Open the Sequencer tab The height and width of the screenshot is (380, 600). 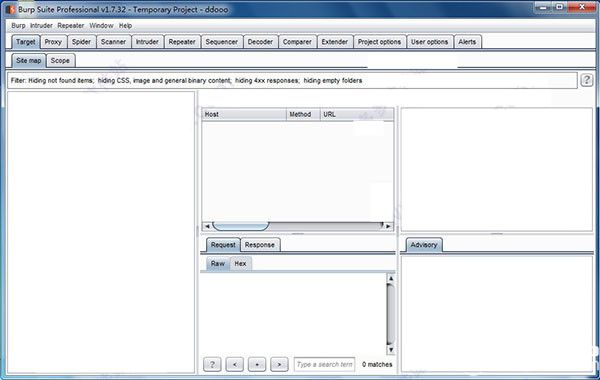tap(222, 42)
